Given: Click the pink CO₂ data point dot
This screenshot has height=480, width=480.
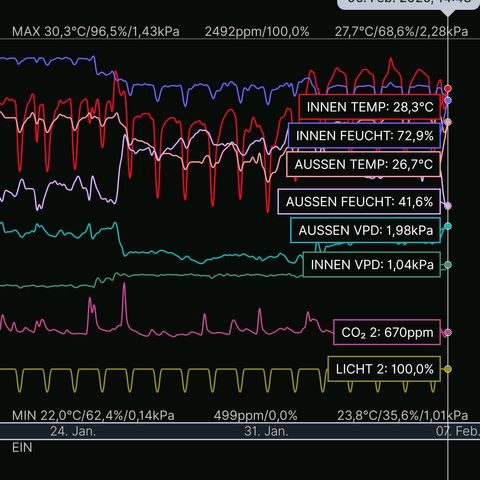Looking at the screenshot, I should click(448, 332).
